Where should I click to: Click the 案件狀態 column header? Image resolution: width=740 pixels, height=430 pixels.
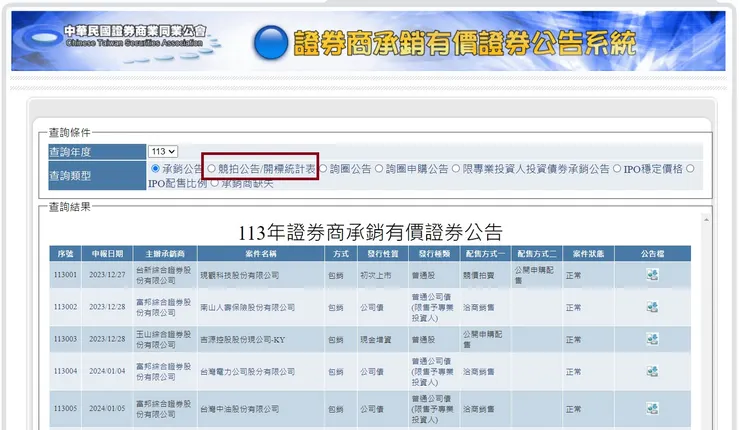click(589, 253)
